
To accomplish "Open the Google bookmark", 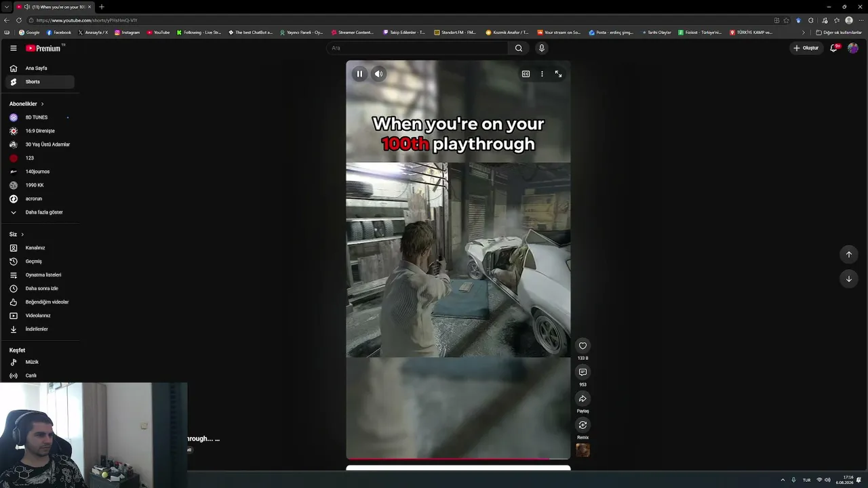I will coord(29,33).
